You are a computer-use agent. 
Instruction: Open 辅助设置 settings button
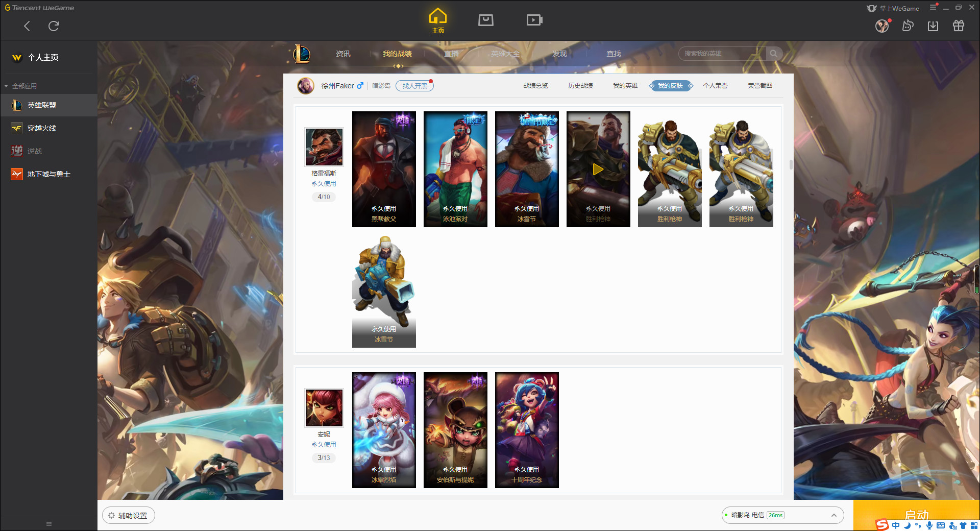coord(128,516)
